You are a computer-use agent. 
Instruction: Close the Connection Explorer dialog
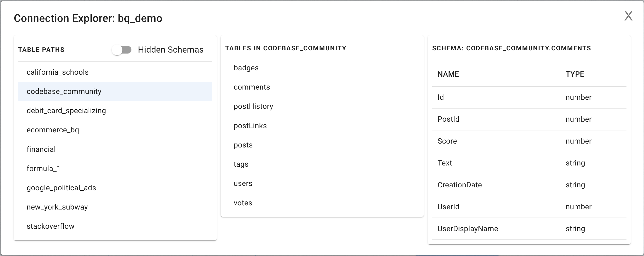[628, 16]
